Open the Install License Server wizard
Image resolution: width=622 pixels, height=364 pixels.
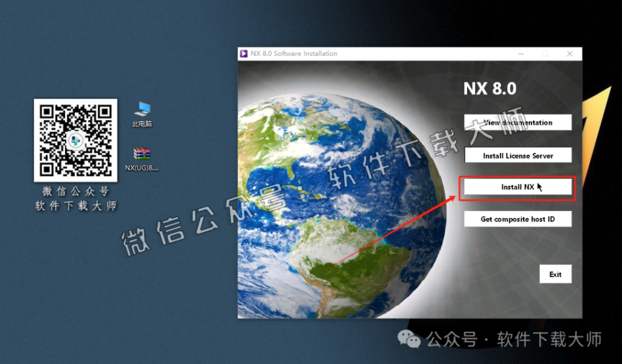tap(518, 155)
